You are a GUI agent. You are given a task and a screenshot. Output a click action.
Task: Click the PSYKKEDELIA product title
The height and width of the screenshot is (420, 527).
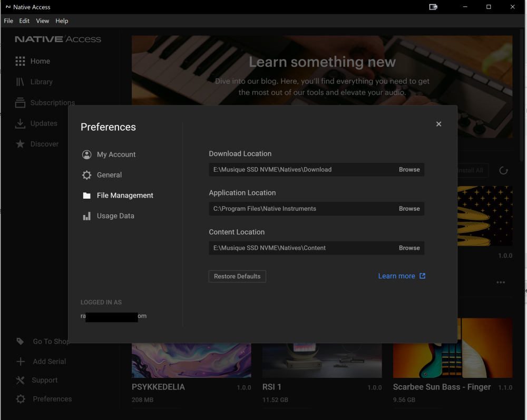(158, 387)
